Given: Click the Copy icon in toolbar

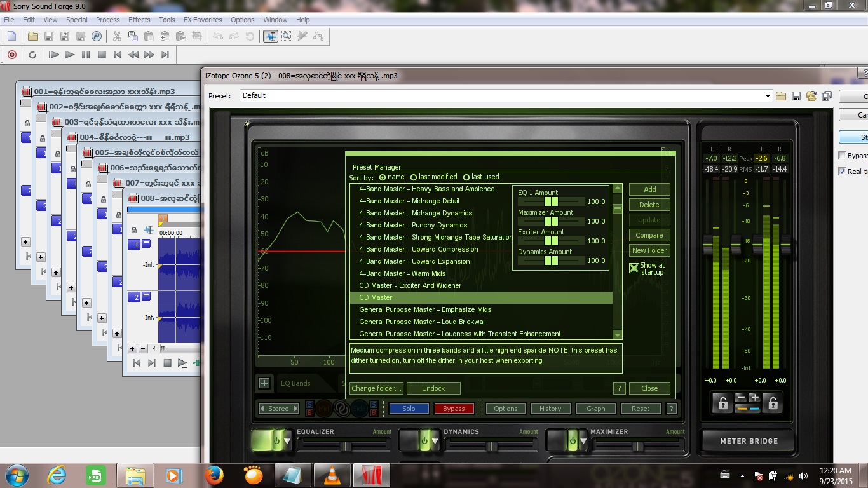Looking at the screenshot, I should click(133, 36).
